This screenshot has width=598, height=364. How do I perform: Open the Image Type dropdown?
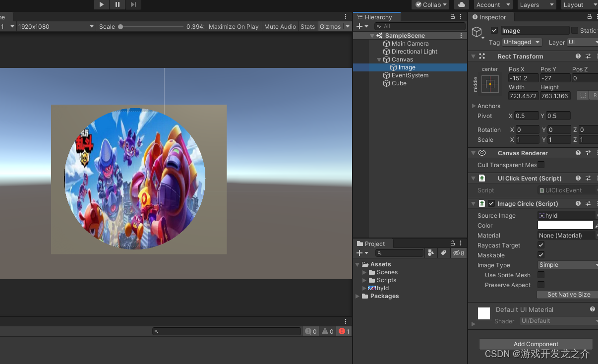[x=568, y=265]
